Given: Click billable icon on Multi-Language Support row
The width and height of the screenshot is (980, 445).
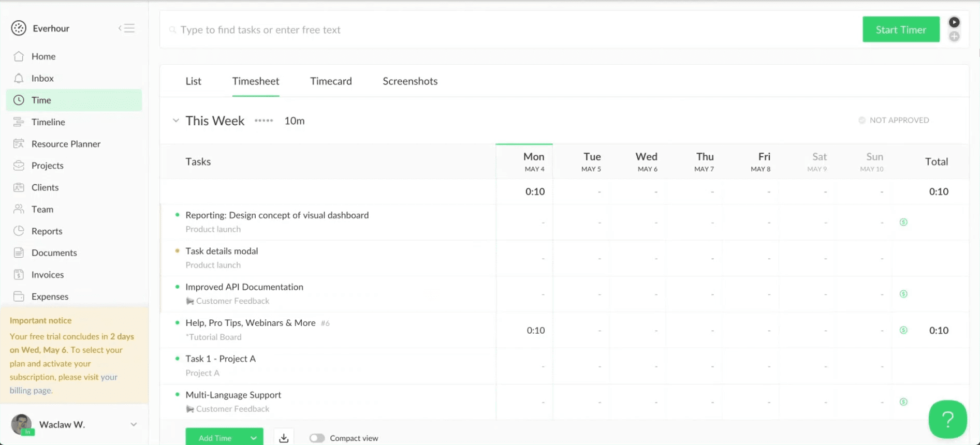Looking at the screenshot, I should [x=903, y=402].
